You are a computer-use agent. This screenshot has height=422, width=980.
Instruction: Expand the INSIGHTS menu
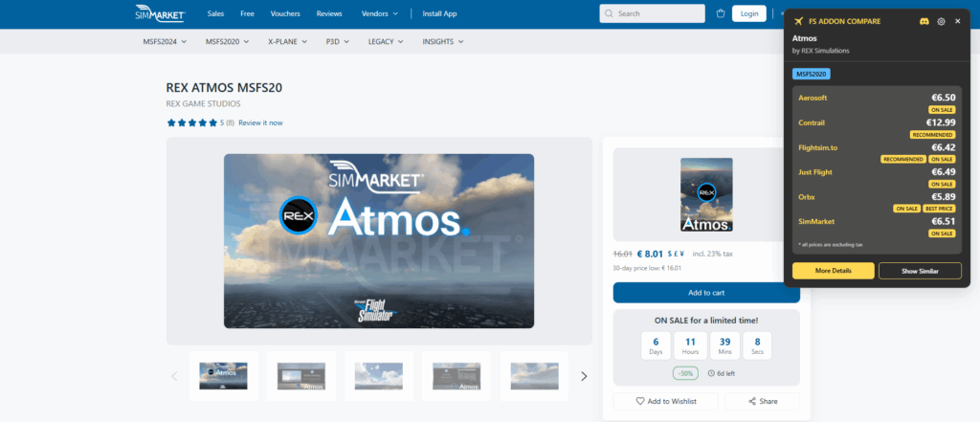[x=443, y=42]
